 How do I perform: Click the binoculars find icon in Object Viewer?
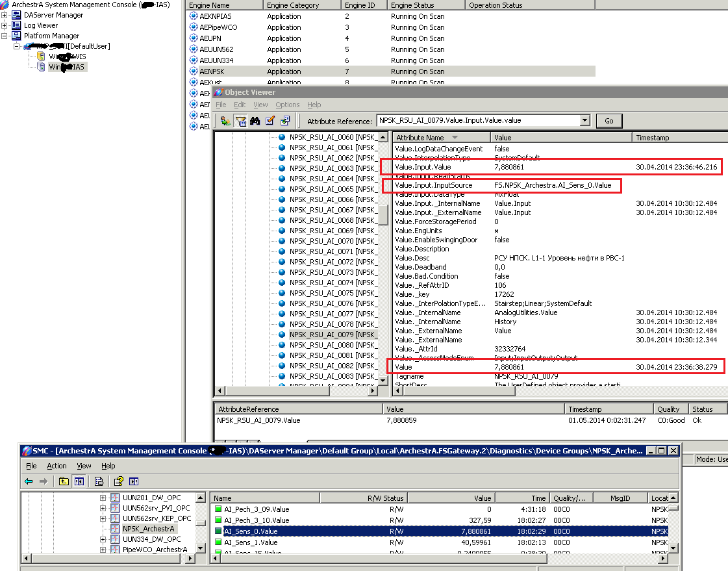(255, 121)
